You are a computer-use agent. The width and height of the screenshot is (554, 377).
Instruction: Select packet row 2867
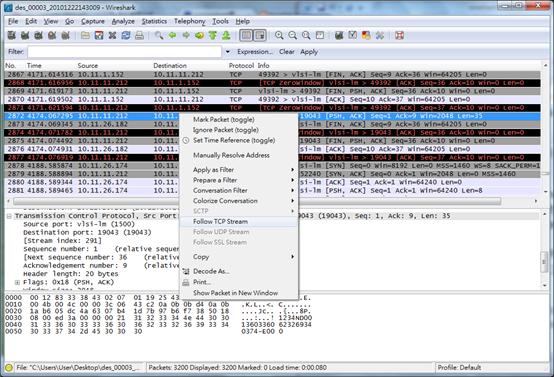[x=272, y=75]
